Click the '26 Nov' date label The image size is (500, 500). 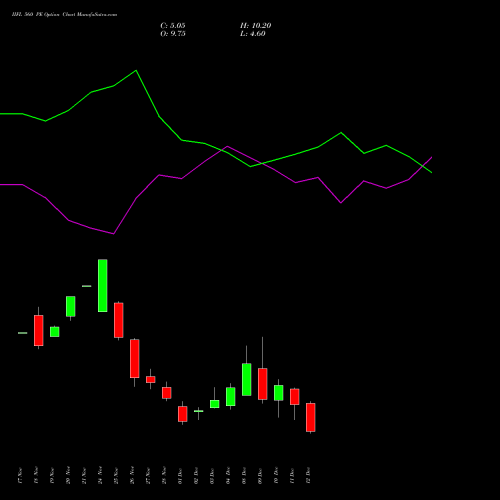(x=132, y=475)
